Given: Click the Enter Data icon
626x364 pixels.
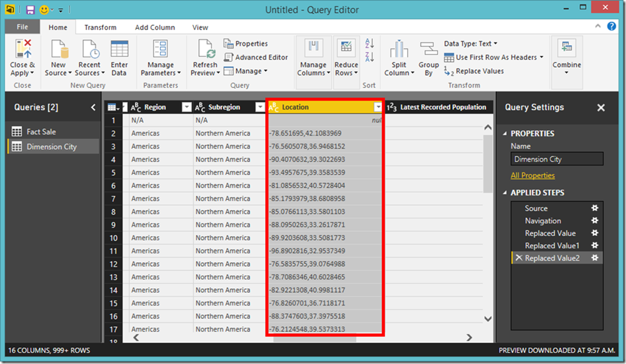Looking at the screenshot, I should pyautogui.click(x=119, y=49).
